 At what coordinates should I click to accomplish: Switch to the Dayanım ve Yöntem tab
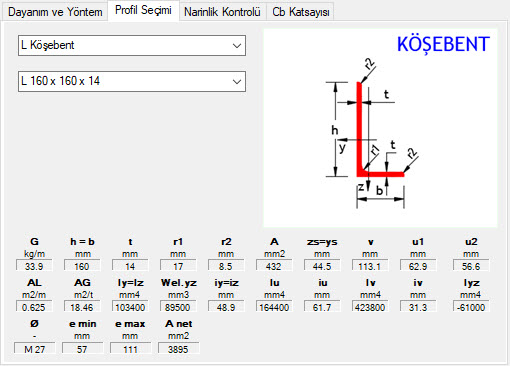click(55, 12)
